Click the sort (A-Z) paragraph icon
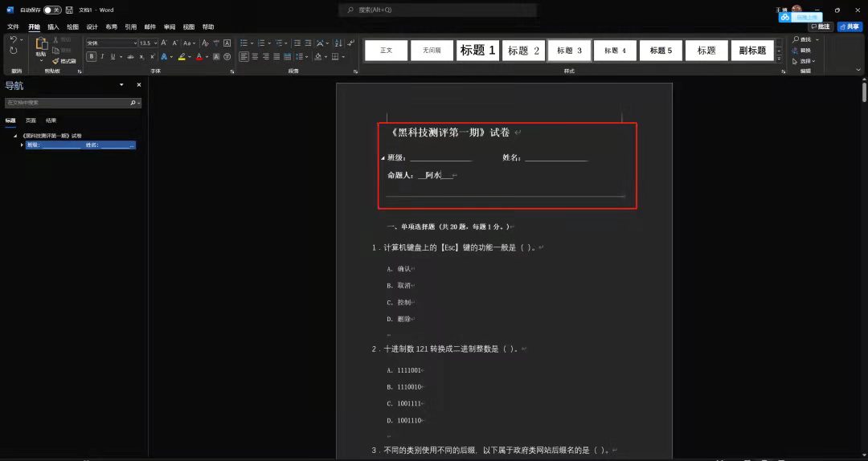This screenshot has width=868, height=461. (x=336, y=43)
